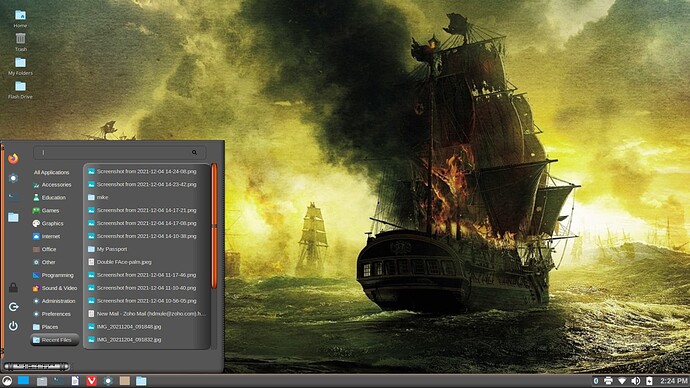This screenshot has width=690, height=388.
Task: Select the Administration category
Action: [x=54, y=301]
